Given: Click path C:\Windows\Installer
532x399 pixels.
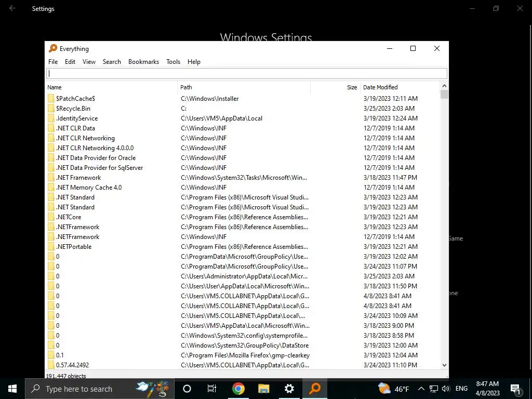Looking at the screenshot, I should [210, 98].
